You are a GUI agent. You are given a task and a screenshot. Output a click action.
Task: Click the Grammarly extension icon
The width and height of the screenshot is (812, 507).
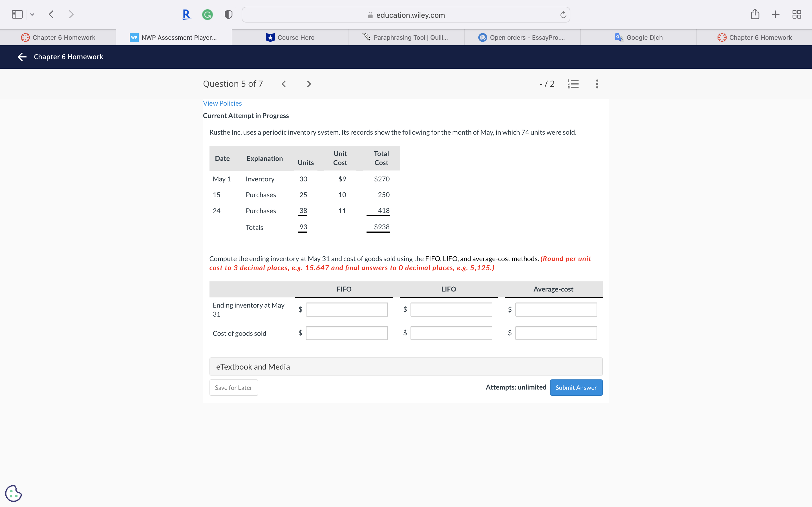(x=207, y=14)
